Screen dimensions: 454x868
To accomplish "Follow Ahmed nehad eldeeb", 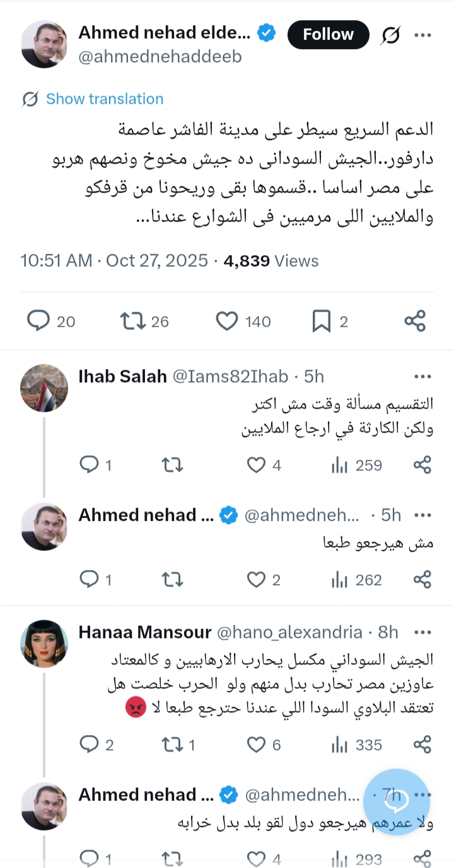I will pyautogui.click(x=328, y=35).
